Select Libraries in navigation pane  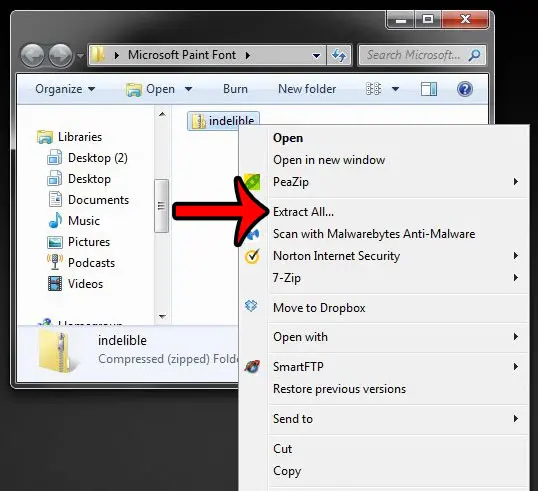tap(70, 137)
